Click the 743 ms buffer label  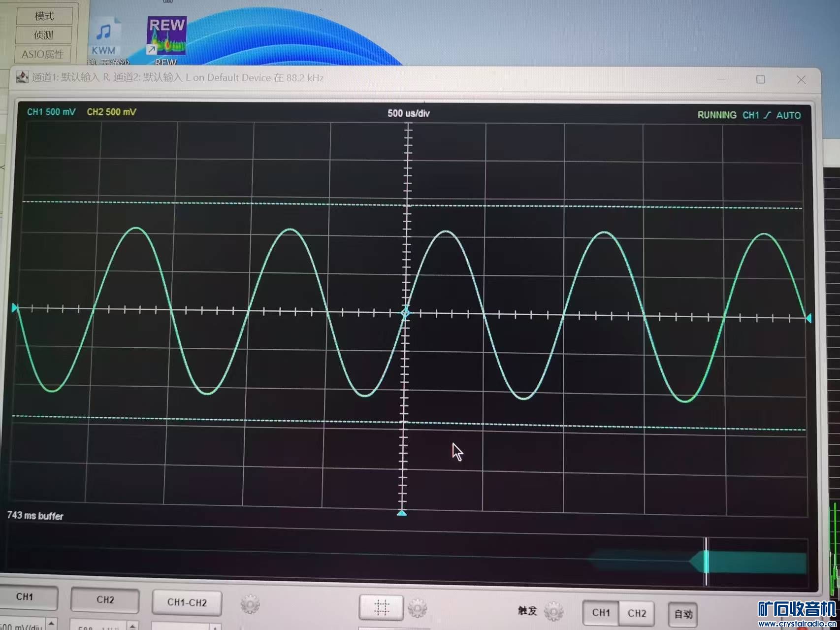35,516
